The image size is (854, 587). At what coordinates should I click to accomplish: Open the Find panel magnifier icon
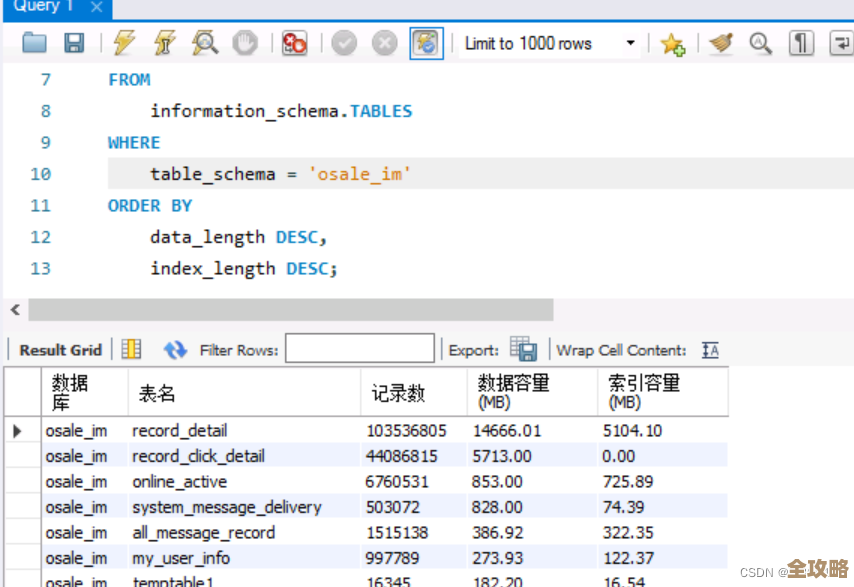pyautogui.click(x=760, y=43)
